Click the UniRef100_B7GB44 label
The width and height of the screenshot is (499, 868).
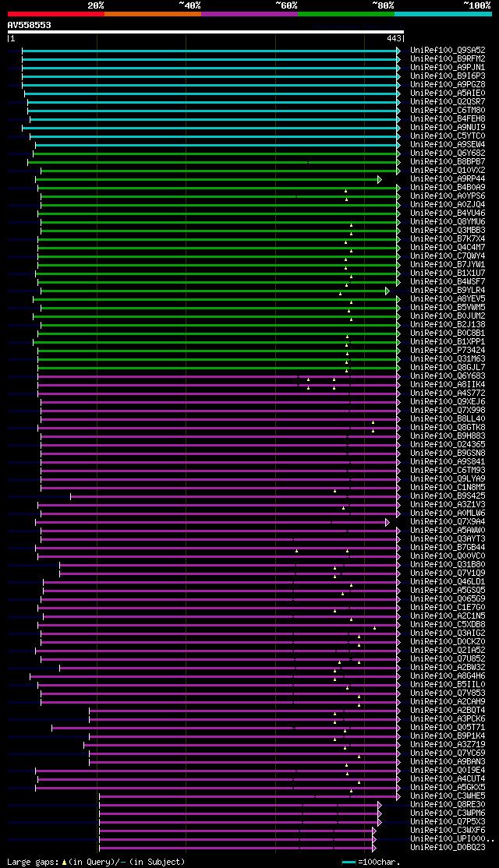tap(448, 548)
